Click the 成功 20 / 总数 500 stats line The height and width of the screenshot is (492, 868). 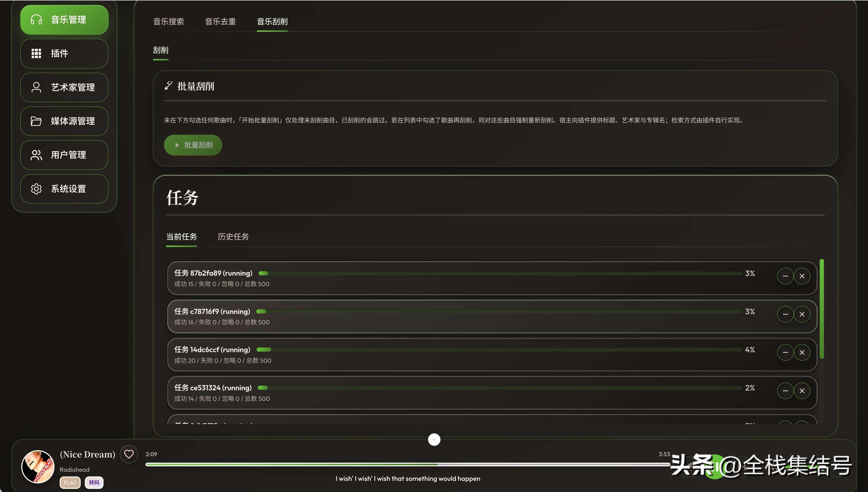(223, 360)
